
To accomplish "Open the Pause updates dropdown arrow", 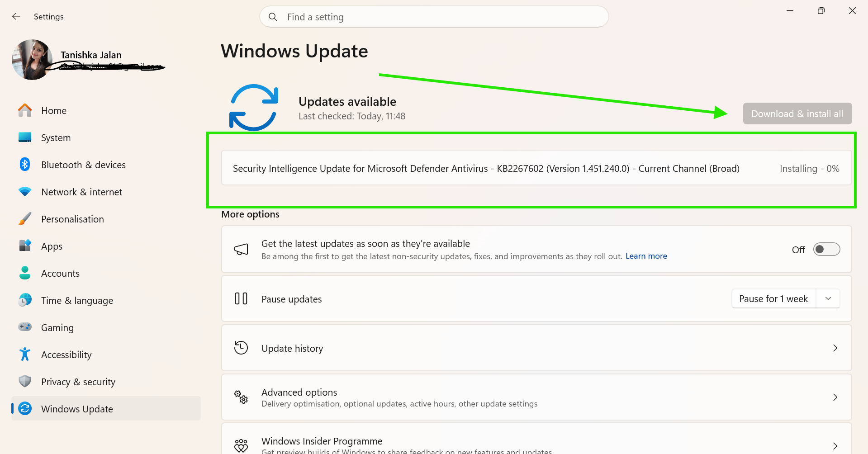I will click(828, 298).
